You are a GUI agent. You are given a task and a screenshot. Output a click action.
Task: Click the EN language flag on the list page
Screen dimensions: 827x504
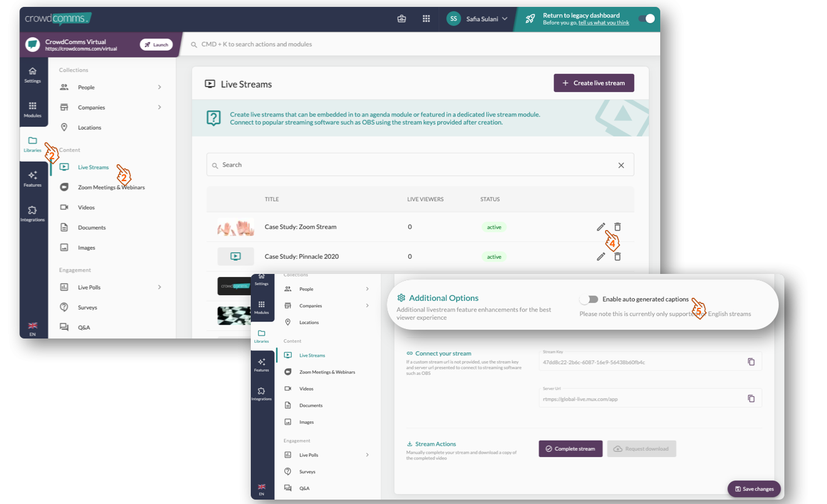coord(33,329)
